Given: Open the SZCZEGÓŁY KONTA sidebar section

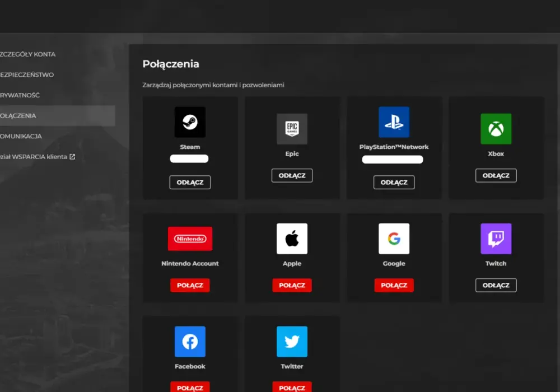Looking at the screenshot, I should (28, 54).
